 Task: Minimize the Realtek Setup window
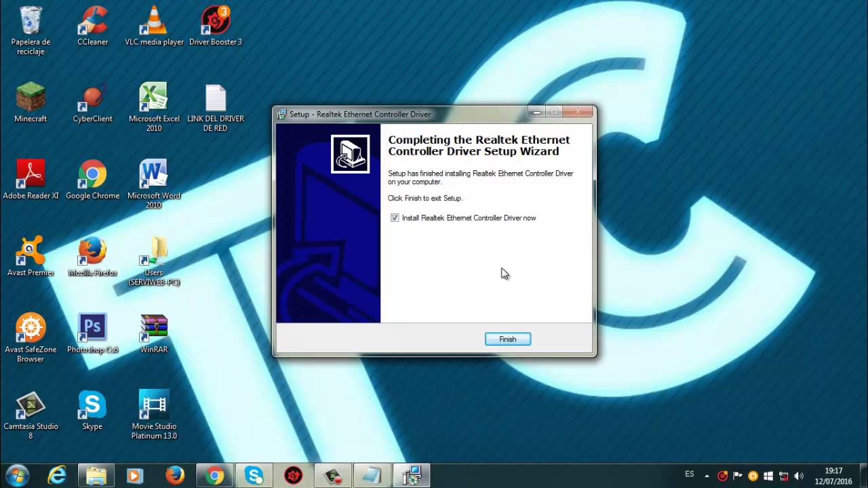(x=537, y=112)
